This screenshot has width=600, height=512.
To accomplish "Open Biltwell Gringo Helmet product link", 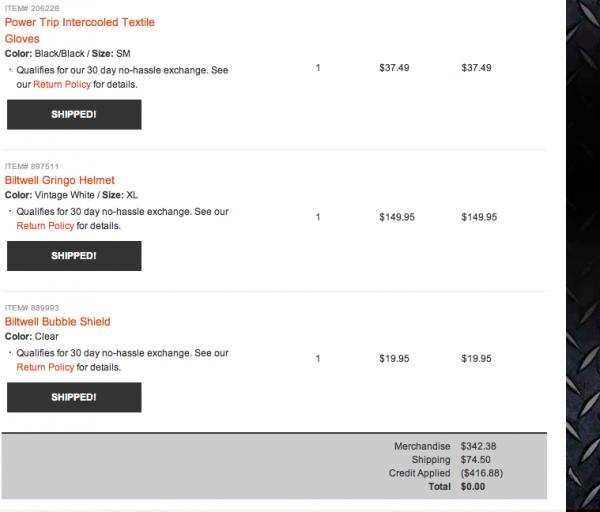I will [x=59, y=180].
